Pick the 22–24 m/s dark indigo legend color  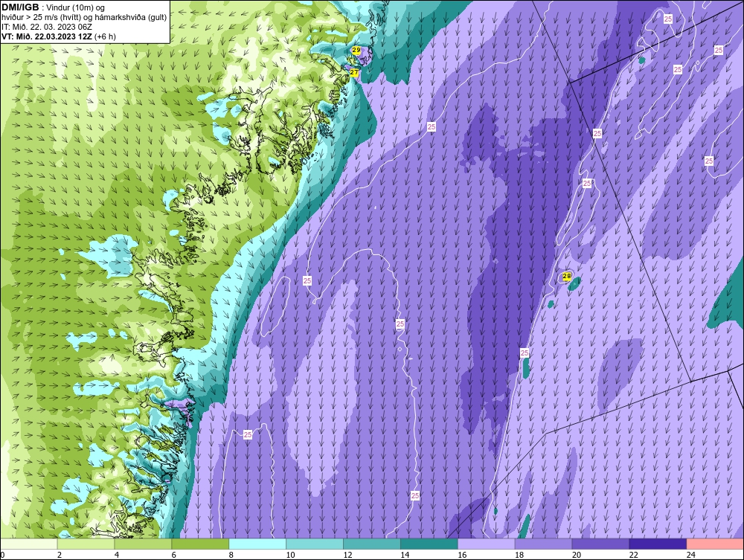point(658,544)
